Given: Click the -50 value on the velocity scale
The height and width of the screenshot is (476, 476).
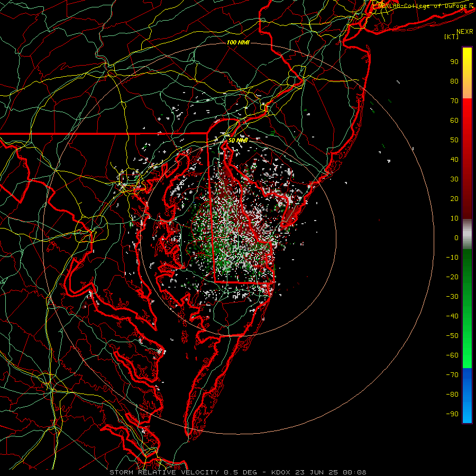Looking at the screenshot, I should (452, 336).
